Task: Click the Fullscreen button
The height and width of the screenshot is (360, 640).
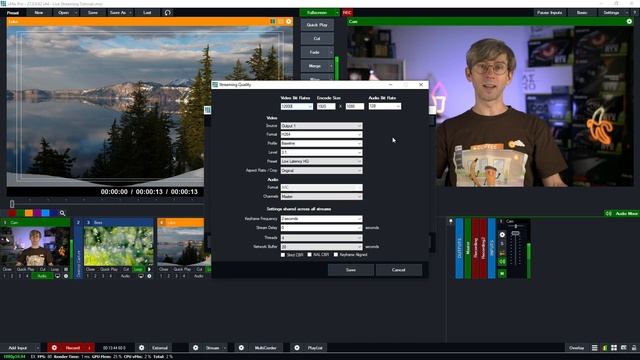Action: pos(317,13)
